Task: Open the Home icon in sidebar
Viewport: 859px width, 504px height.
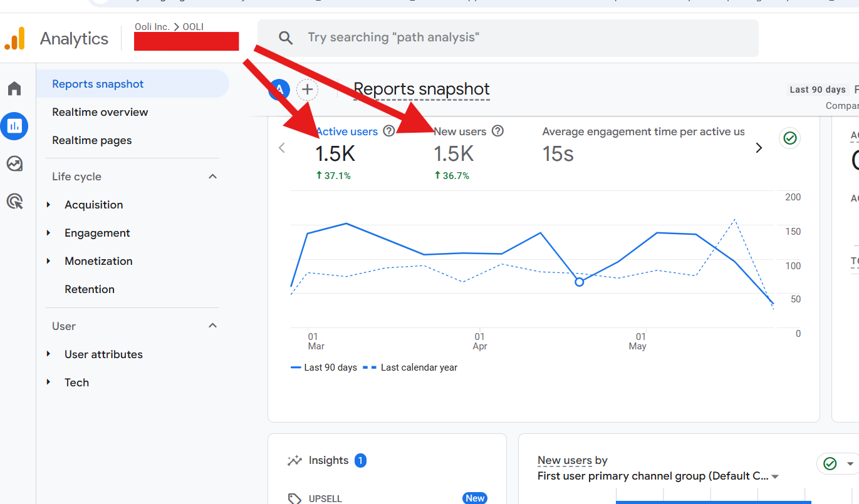Action: (14, 88)
